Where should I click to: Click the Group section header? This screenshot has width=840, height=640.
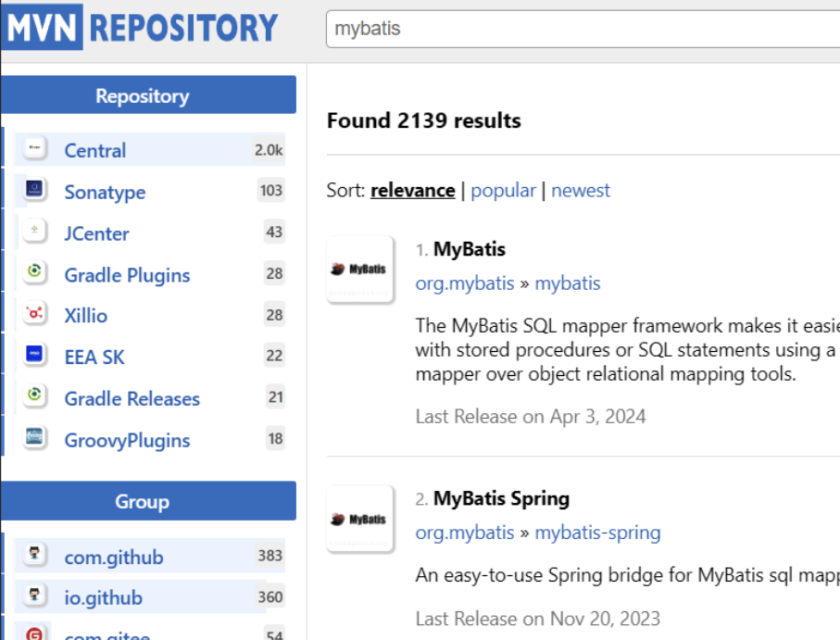148,501
